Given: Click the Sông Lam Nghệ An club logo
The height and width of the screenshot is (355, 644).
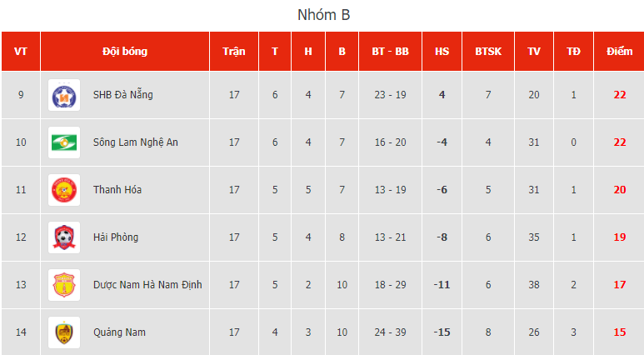Looking at the screenshot, I should pyautogui.click(x=64, y=142).
